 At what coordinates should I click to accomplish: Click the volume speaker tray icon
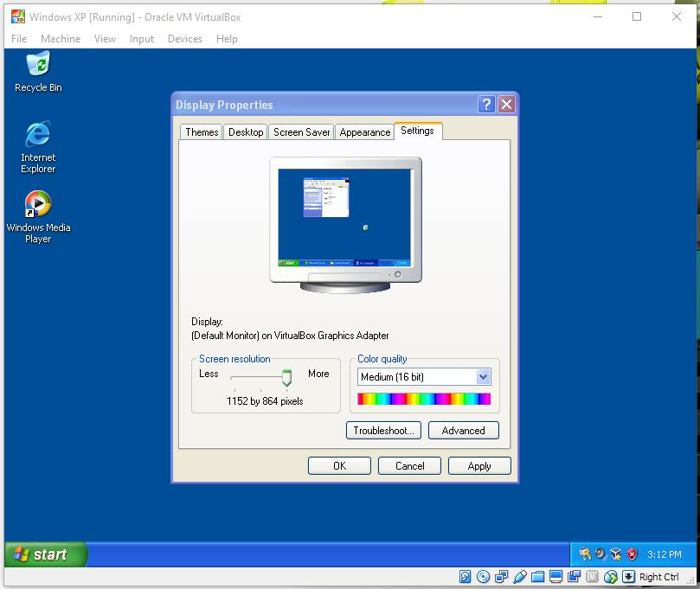tap(600, 554)
